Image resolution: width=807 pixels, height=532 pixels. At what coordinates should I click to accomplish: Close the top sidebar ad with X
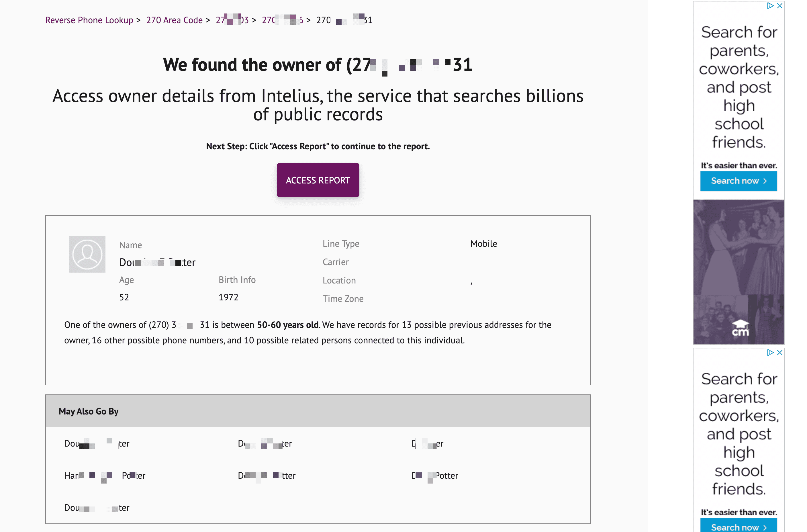pos(779,6)
